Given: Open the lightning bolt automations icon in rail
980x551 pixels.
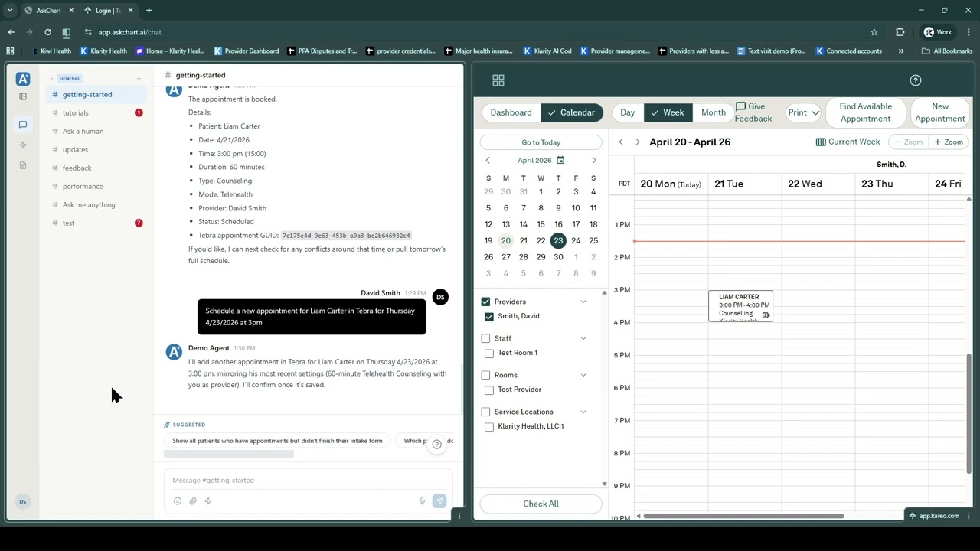Looking at the screenshot, I should pyautogui.click(x=23, y=145).
